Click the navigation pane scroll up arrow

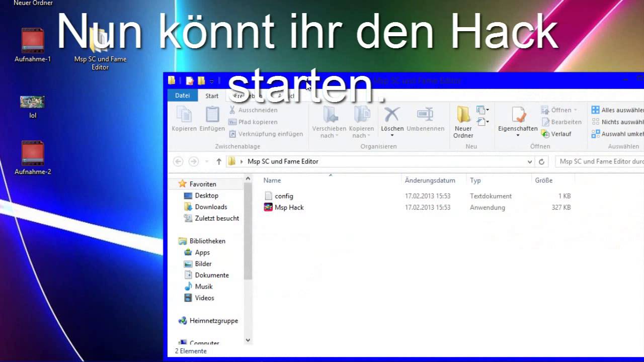coord(248,178)
